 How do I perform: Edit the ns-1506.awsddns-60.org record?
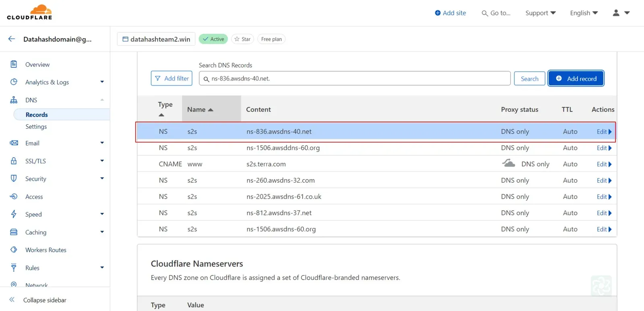point(604,148)
